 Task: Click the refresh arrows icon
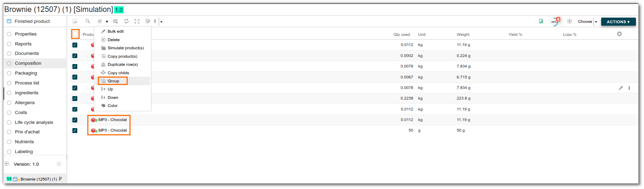pos(126,21)
